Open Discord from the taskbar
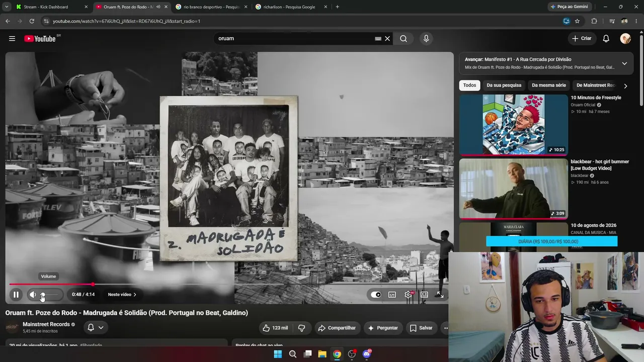The image size is (644, 362). click(x=367, y=354)
